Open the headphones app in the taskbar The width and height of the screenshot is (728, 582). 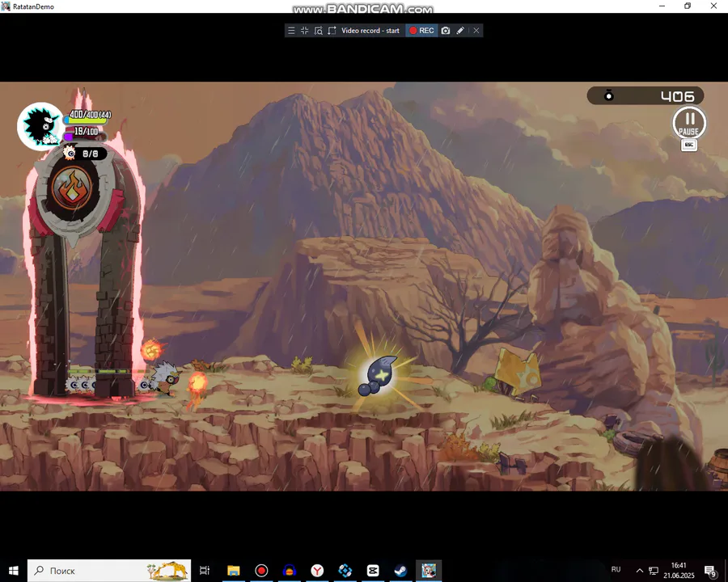pos(290,571)
